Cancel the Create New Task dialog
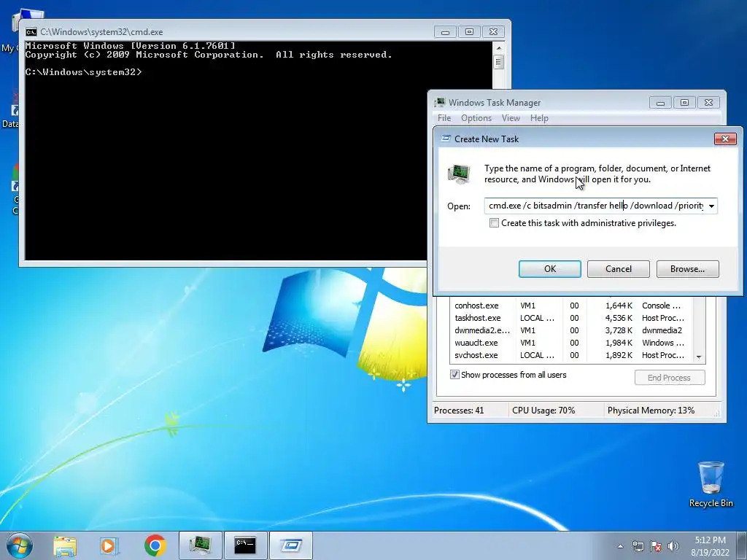747x560 pixels. coord(619,268)
